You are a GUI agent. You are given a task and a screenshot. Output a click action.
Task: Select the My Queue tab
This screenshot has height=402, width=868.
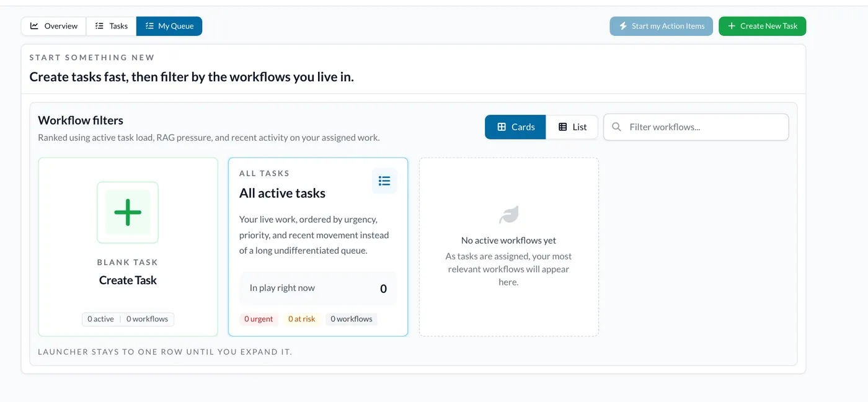coord(169,26)
